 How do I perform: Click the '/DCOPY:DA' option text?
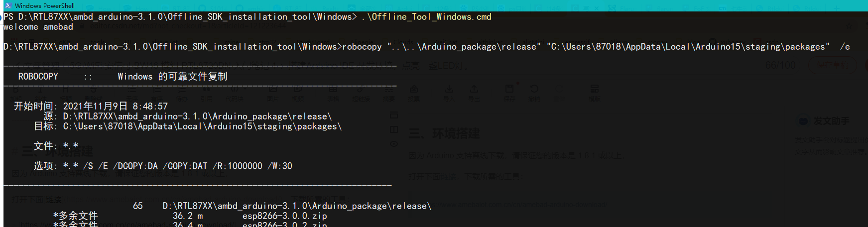click(x=135, y=166)
